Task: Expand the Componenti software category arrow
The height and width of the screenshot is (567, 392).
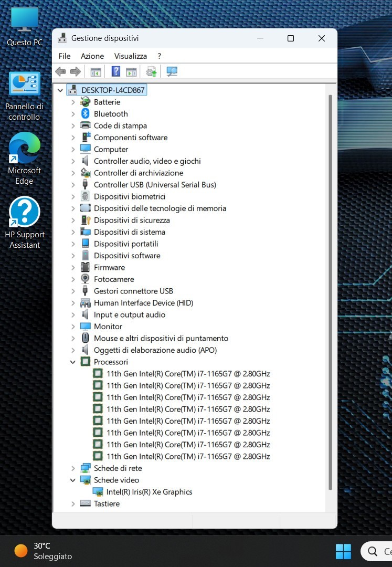Action: click(x=73, y=138)
